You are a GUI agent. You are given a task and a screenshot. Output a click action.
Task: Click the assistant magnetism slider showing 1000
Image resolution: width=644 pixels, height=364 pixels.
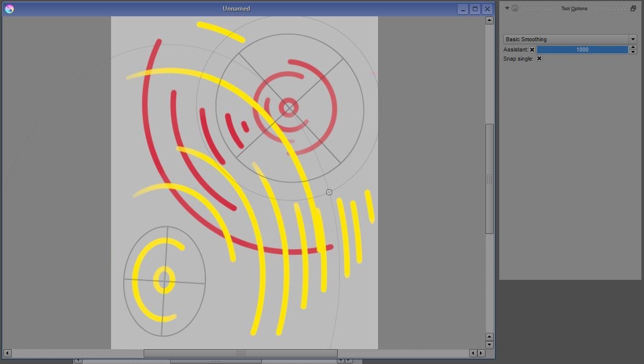pyautogui.click(x=582, y=49)
